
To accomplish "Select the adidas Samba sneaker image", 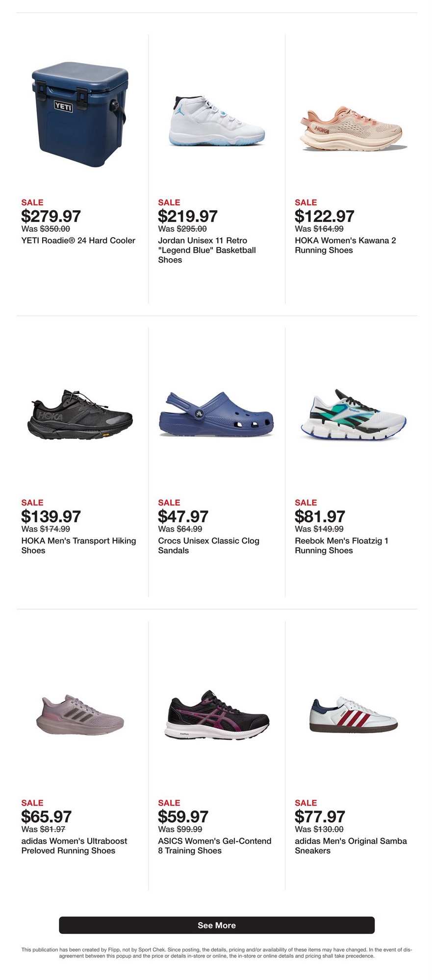I will point(353,715).
